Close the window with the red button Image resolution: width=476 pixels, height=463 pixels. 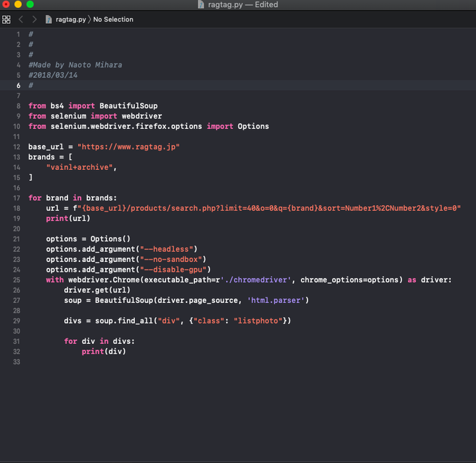click(6, 5)
